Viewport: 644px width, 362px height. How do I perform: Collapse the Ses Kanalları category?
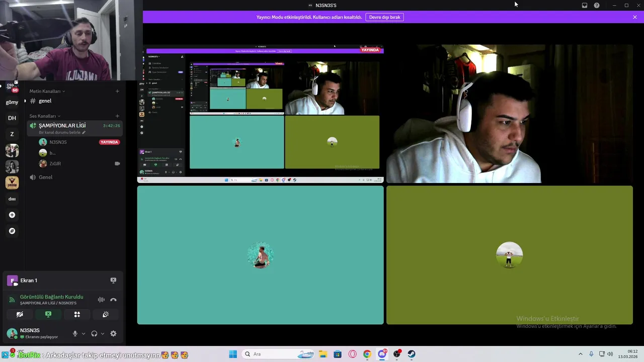click(44, 116)
